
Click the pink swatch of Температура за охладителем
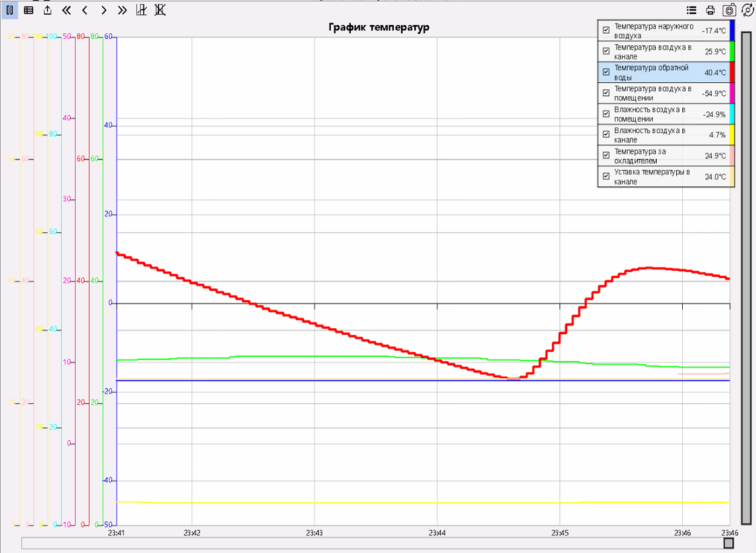tap(731, 155)
